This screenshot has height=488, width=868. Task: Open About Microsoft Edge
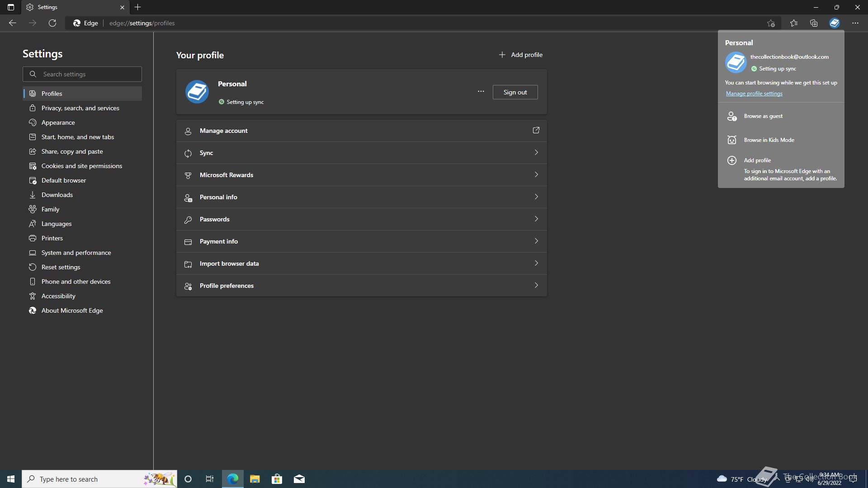pos(82,310)
